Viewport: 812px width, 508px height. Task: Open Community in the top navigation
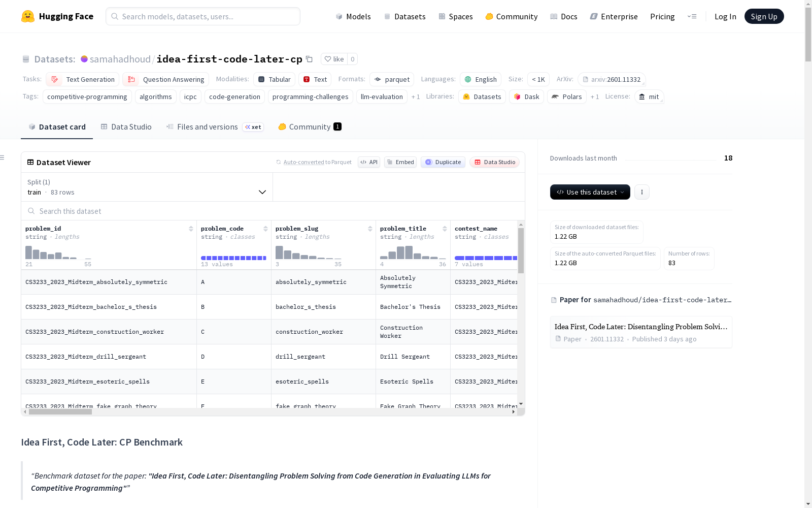[512, 16]
